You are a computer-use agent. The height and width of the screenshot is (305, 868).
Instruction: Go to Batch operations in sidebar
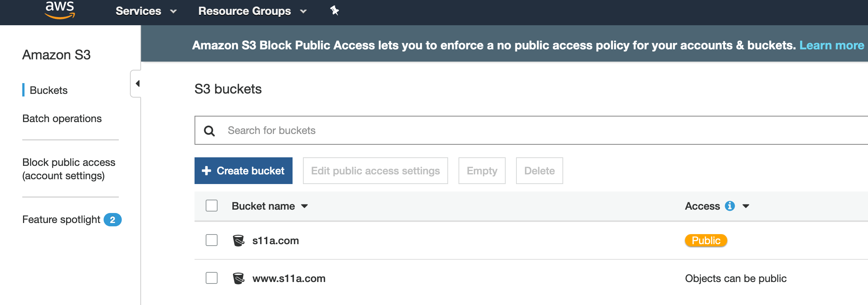pos(62,119)
